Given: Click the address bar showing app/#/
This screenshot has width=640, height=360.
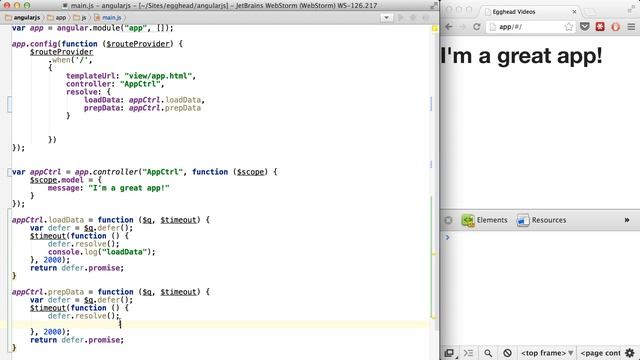Looking at the screenshot, I should pos(530,27).
